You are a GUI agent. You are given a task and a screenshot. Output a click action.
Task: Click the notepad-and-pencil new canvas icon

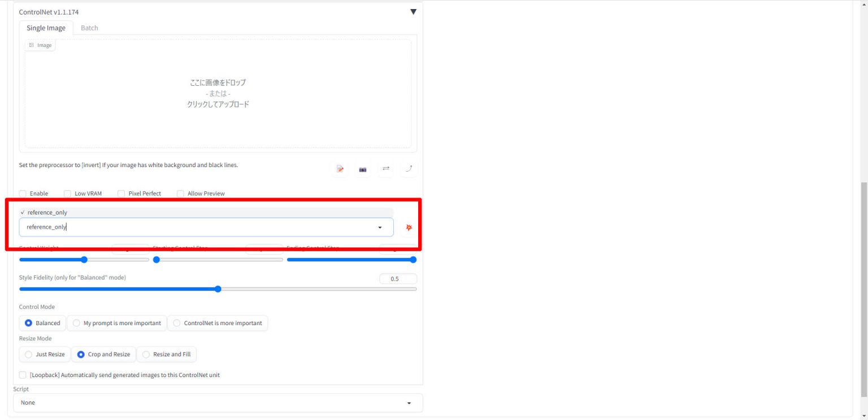tap(340, 169)
